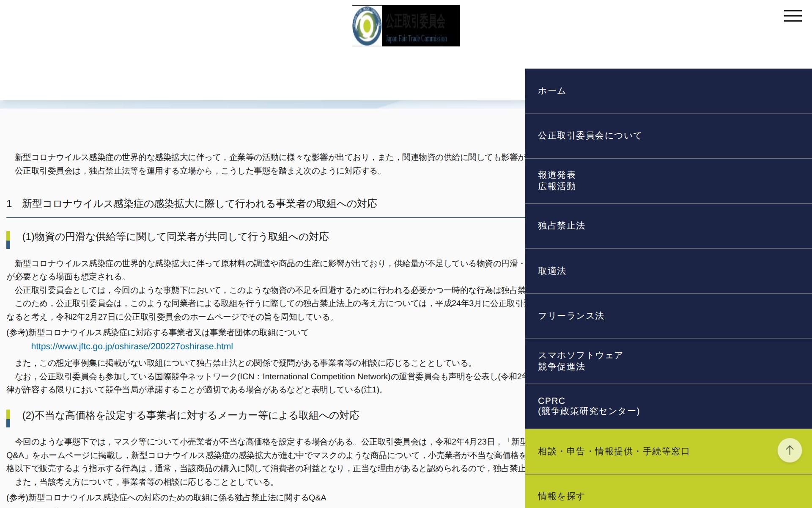
Task: Expand 報道発表 広報活動 submenu if available
Action: coord(557,180)
